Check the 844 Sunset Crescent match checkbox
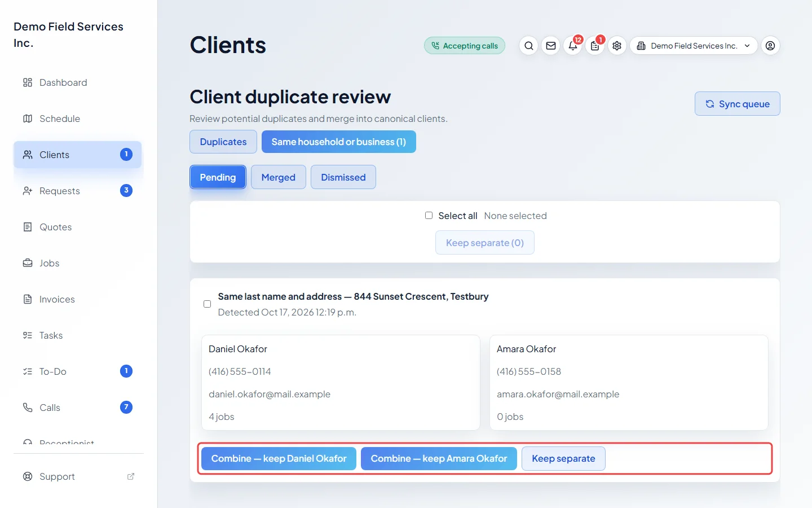The width and height of the screenshot is (812, 508). click(x=207, y=304)
